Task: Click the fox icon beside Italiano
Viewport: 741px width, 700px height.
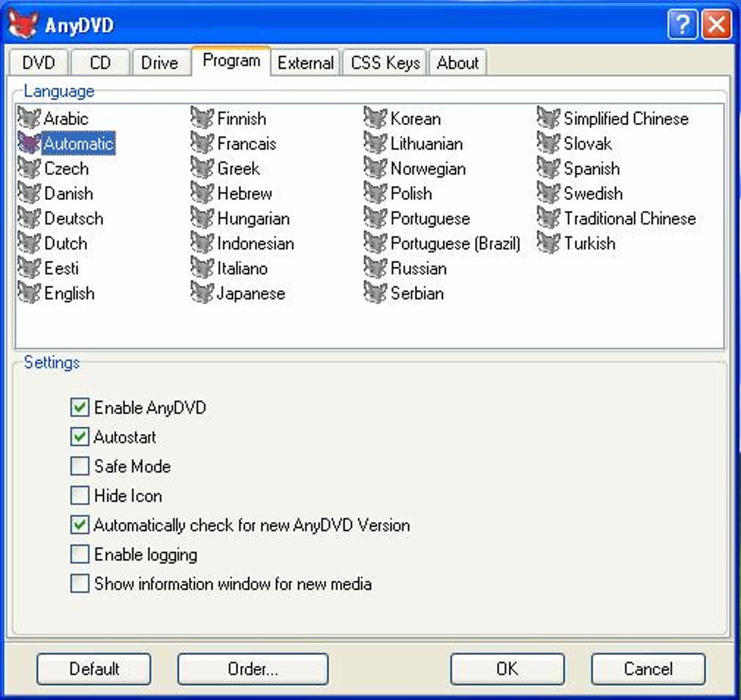Action: point(202,268)
